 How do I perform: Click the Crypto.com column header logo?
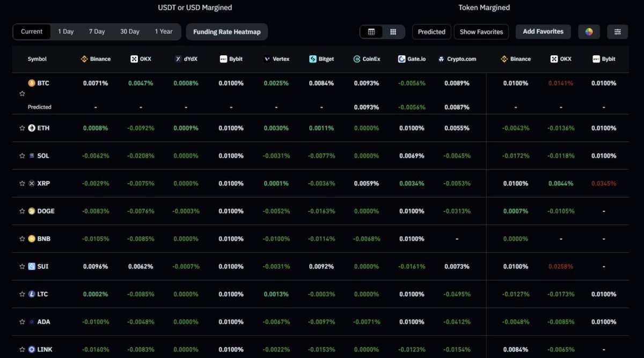441,59
